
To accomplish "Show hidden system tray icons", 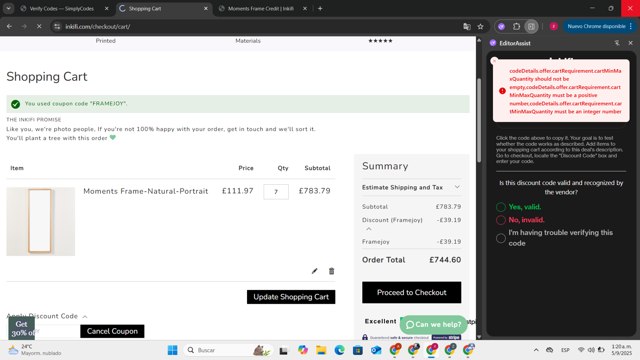I will (536, 350).
